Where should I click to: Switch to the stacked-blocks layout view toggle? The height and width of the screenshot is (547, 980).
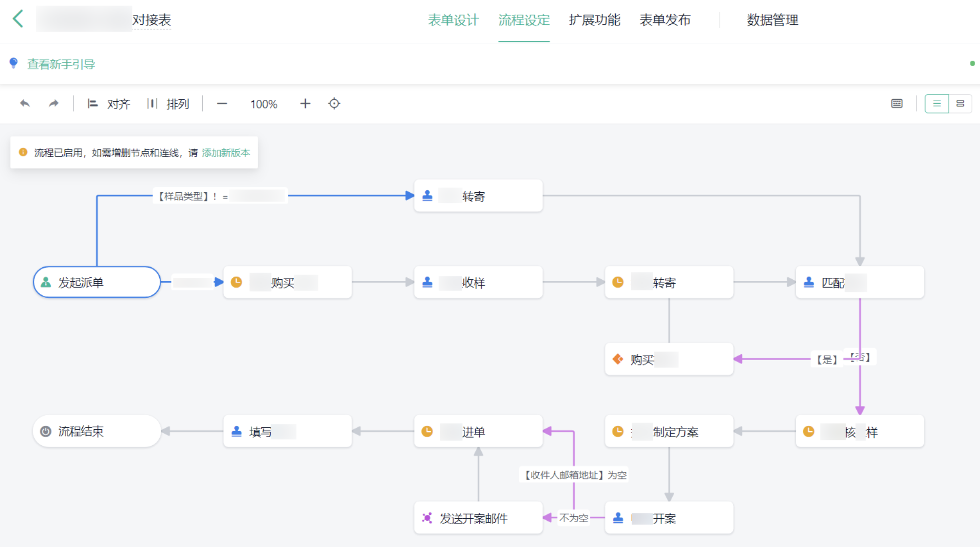pyautogui.click(x=960, y=104)
